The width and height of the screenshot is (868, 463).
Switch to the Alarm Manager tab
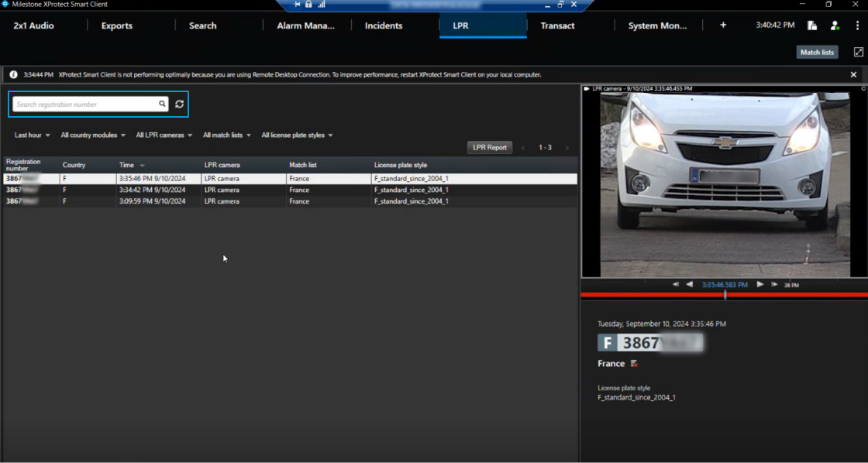point(305,26)
